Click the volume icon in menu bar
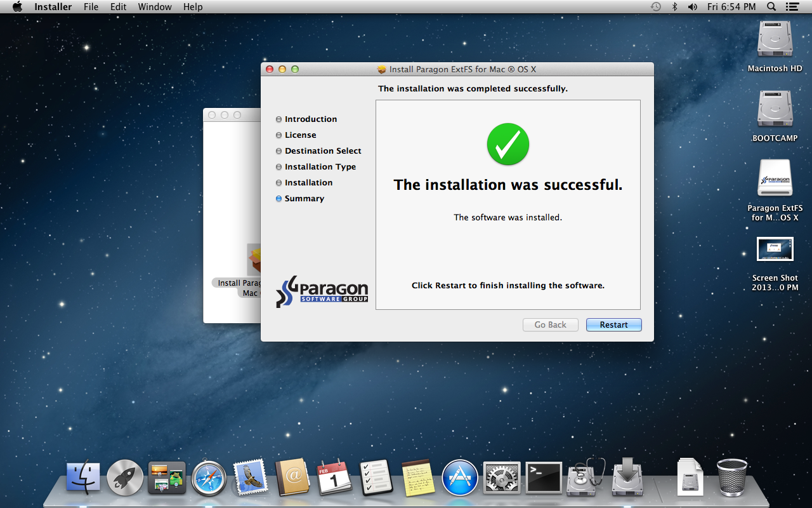This screenshot has height=508, width=812. coord(692,7)
